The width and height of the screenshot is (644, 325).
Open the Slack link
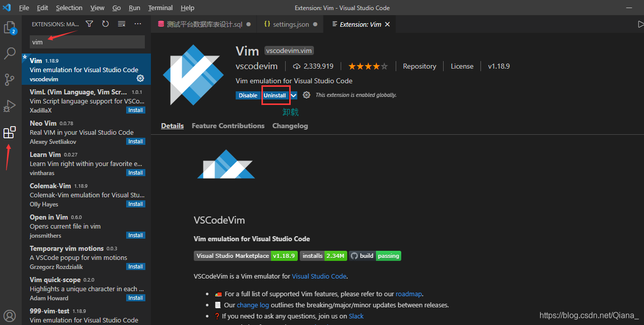coord(356,316)
